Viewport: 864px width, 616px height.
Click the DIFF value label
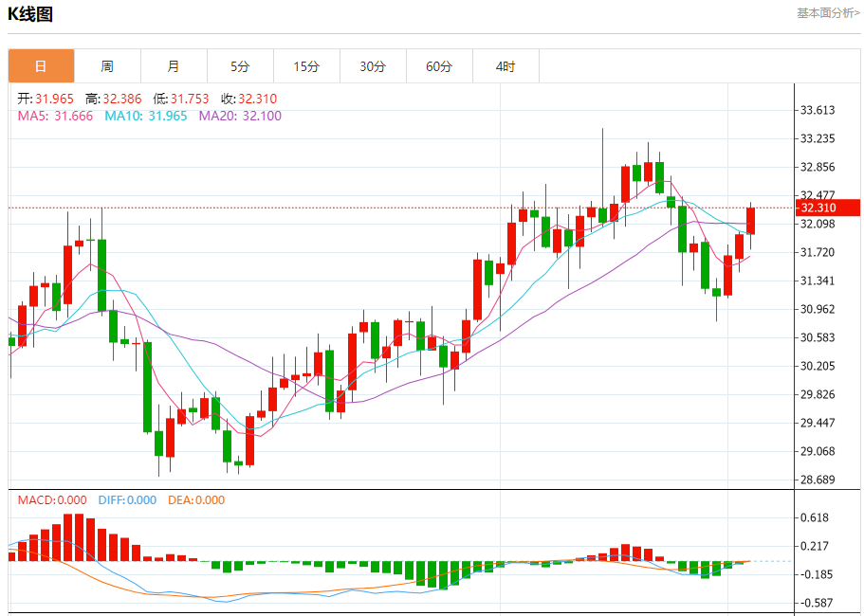(125, 499)
